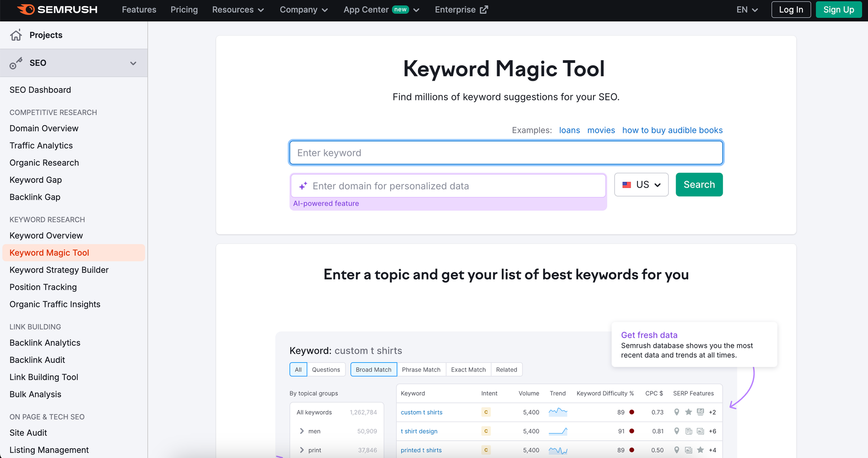Select the All keywords filter tab
Screen dimensions: 868x458
point(298,369)
